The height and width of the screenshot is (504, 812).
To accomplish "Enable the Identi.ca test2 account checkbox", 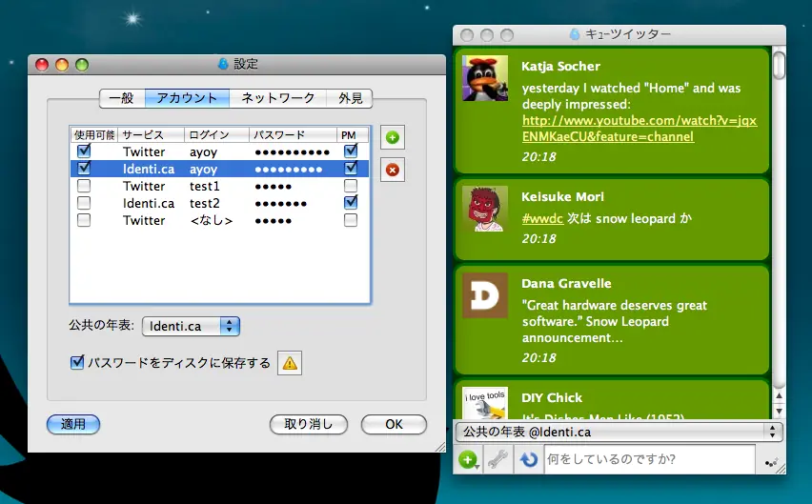I will coord(84,203).
